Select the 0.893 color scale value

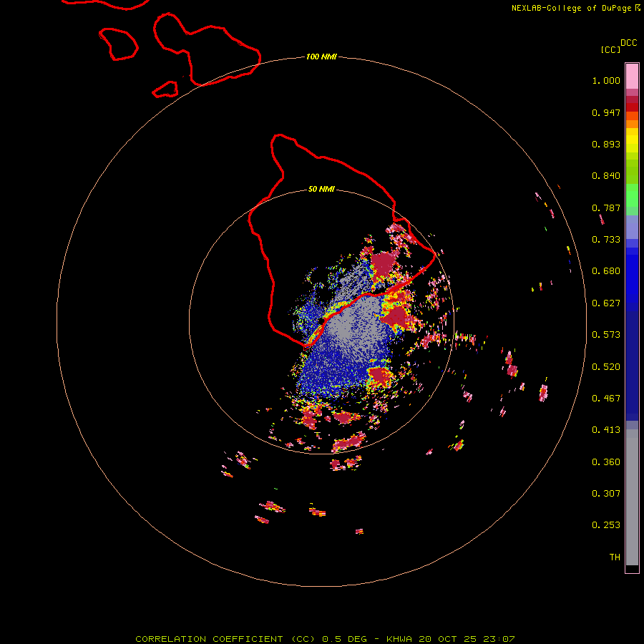pyautogui.click(x=606, y=144)
